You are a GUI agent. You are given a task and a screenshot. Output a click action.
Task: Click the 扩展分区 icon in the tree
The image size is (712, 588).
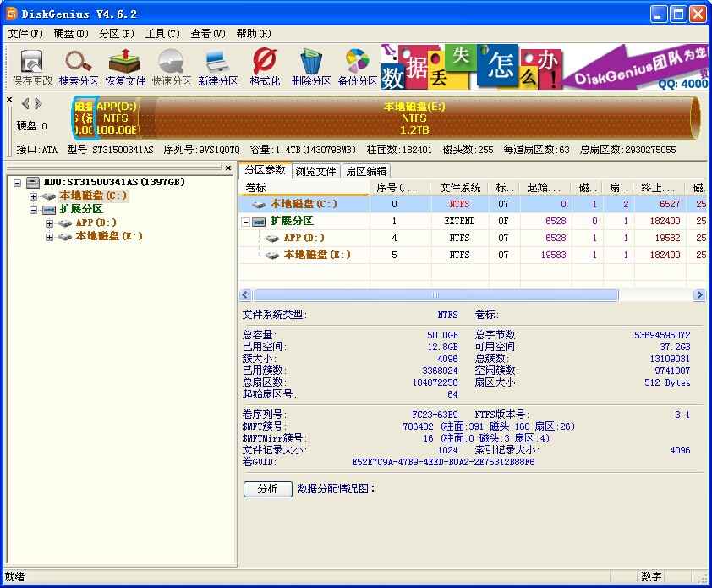pyautogui.click(x=49, y=210)
